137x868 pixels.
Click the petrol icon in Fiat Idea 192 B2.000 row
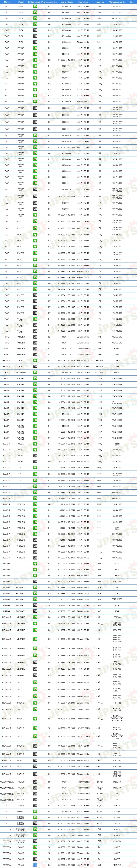[35, 12]
